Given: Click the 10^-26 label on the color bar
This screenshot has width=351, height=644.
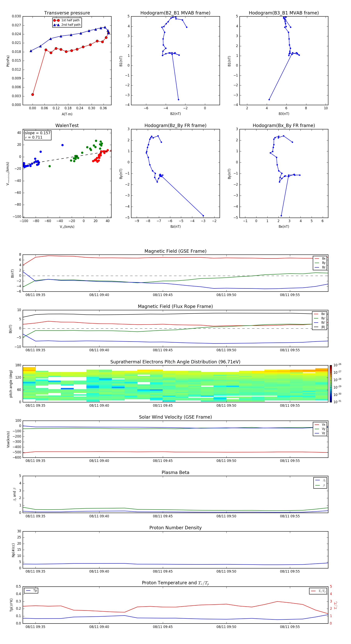Looking at the screenshot, I should 337,365.
